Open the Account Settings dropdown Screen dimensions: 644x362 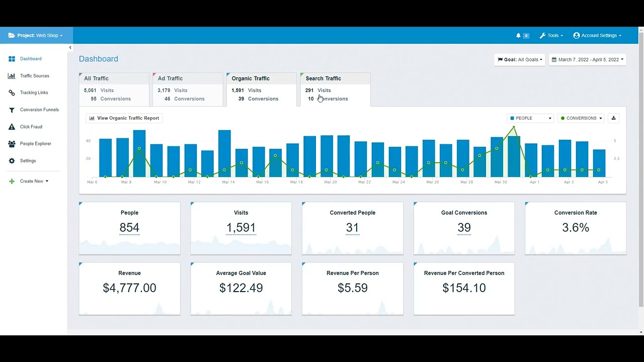tap(597, 36)
